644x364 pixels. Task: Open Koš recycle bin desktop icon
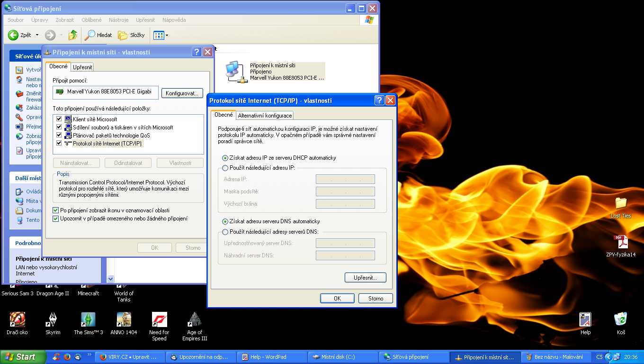621,321
